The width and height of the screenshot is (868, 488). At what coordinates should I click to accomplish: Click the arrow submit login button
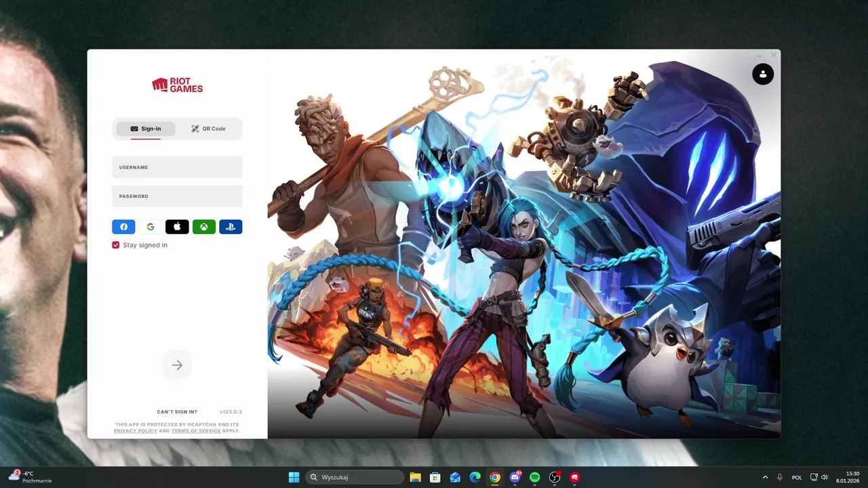177,365
